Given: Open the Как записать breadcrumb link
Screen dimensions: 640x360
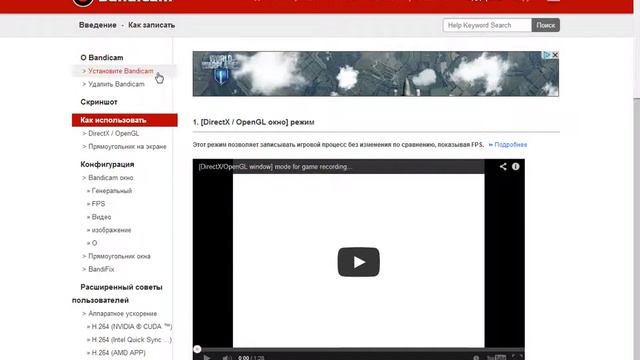Looking at the screenshot, I should [151, 25].
